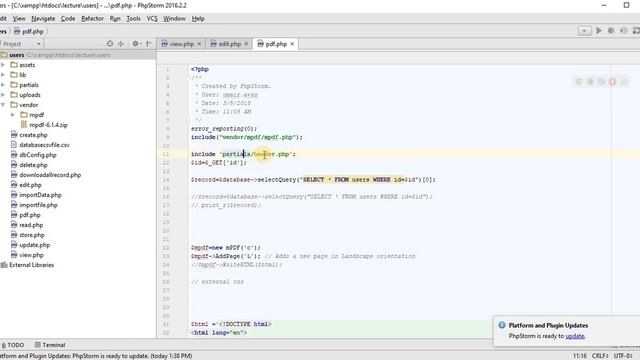Open the Terminal tool window

point(50,345)
